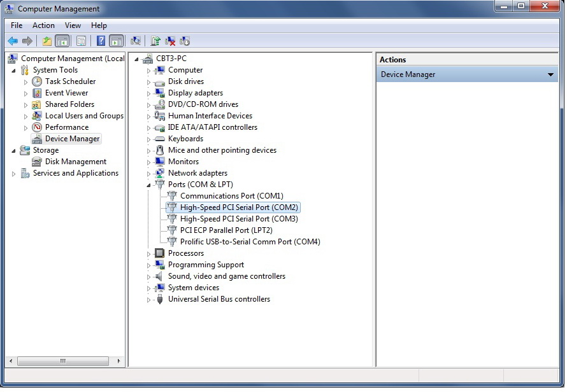Open the View menu
The image size is (567, 392).
[x=73, y=25]
